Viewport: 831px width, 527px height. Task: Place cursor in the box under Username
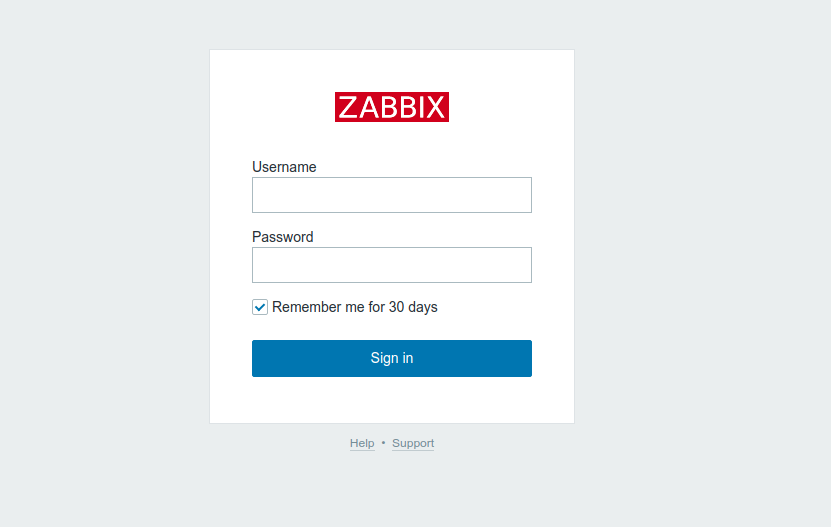point(392,195)
